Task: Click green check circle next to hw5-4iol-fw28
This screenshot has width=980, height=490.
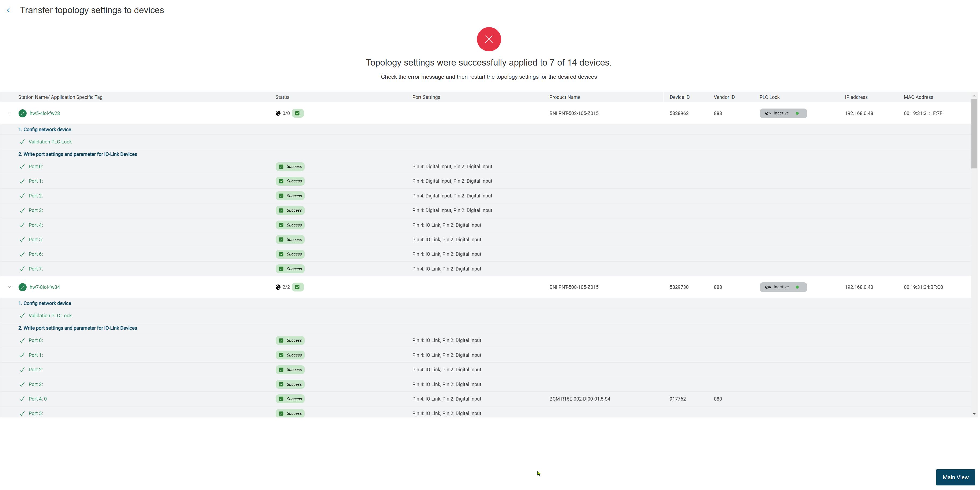Action: 23,113
